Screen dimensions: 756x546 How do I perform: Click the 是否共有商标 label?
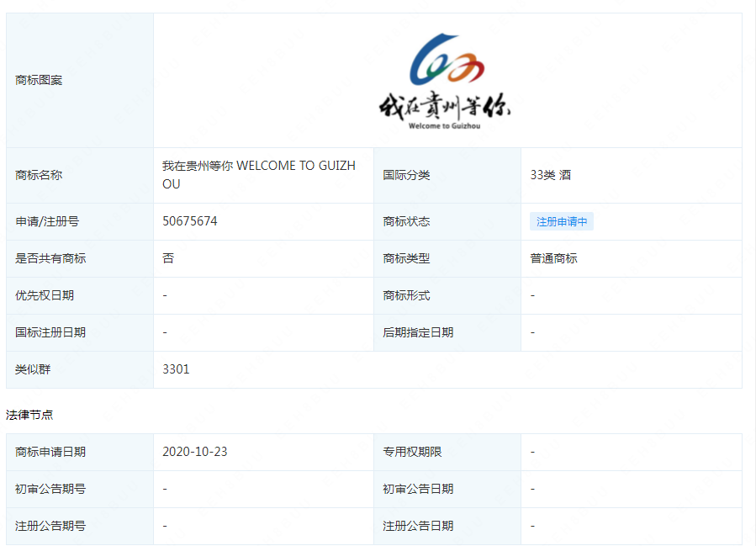tap(50, 258)
